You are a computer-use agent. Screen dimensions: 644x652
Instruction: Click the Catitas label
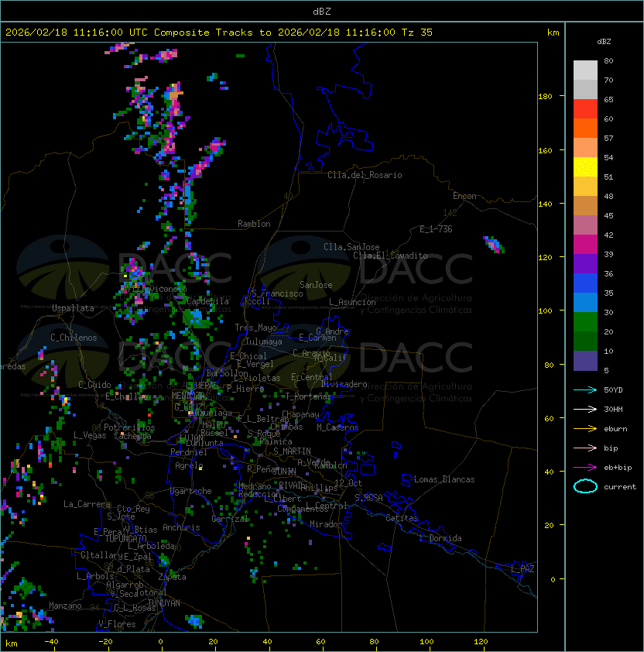[402, 518]
